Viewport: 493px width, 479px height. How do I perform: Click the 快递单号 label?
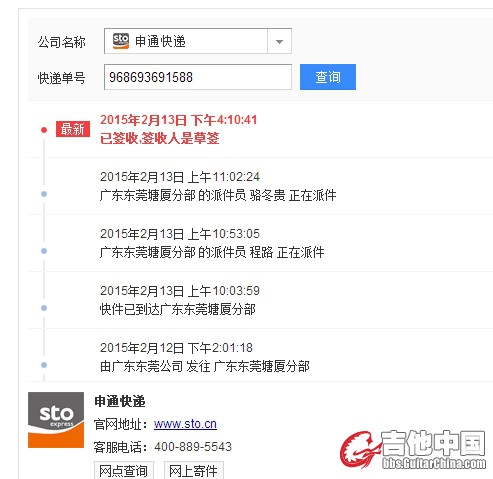[62, 78]
